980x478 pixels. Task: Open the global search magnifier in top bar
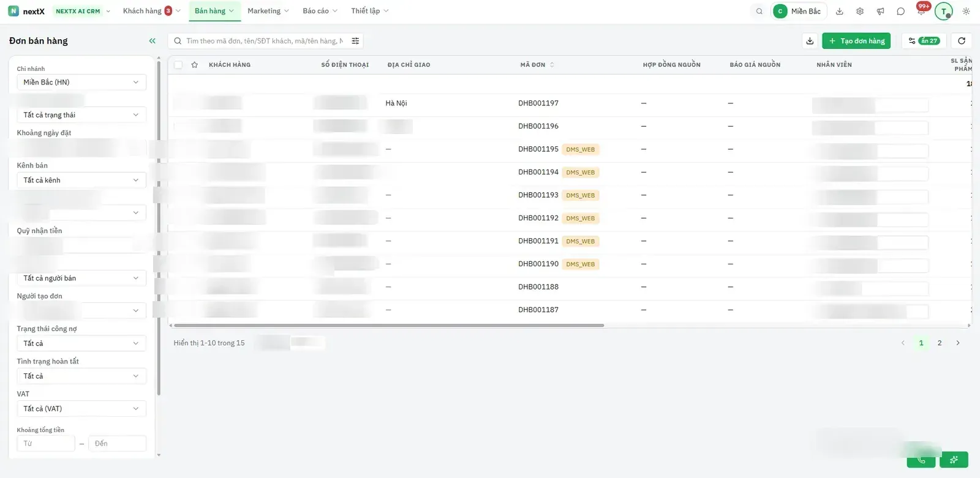tap(759, 11)
